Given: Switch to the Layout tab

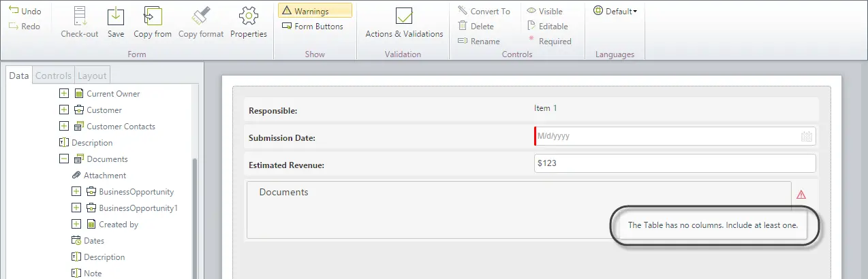Looking at the screenshot, I should pos(91,76).
